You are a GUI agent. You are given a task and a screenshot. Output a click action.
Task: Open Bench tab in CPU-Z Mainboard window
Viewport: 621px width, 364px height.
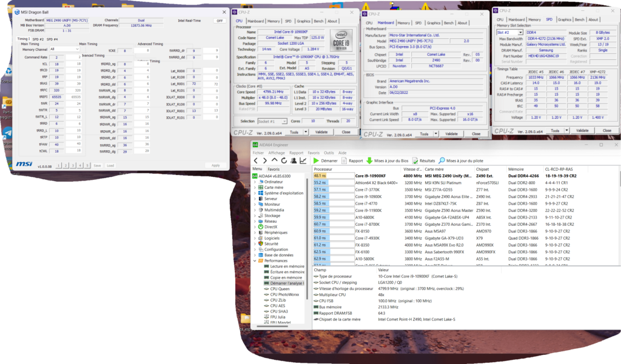449,23
